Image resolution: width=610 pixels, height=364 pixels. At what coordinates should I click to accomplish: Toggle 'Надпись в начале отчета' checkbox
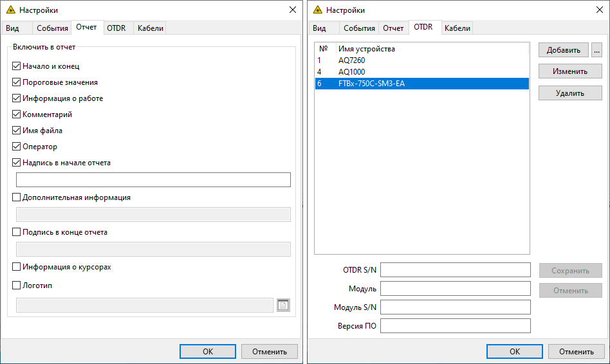point(16,163)
